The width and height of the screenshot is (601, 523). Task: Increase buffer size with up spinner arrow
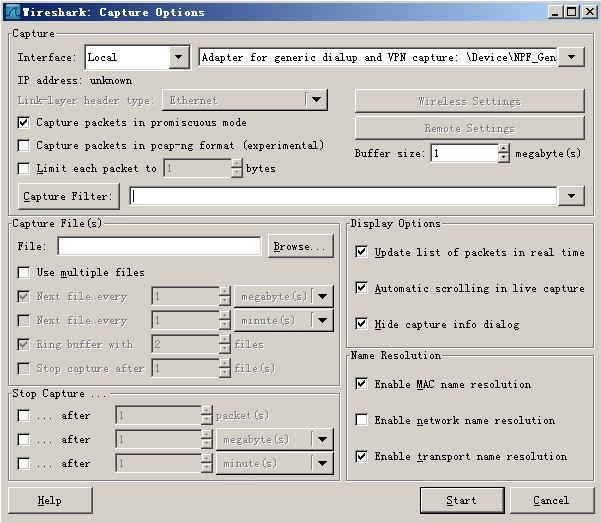[504, 148]
